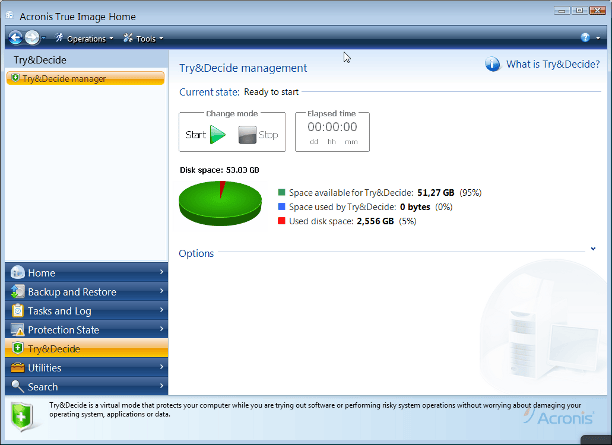Select the Try&Decide navigation pane
This screenshot has height=445, width=612.
coord(87,348)
